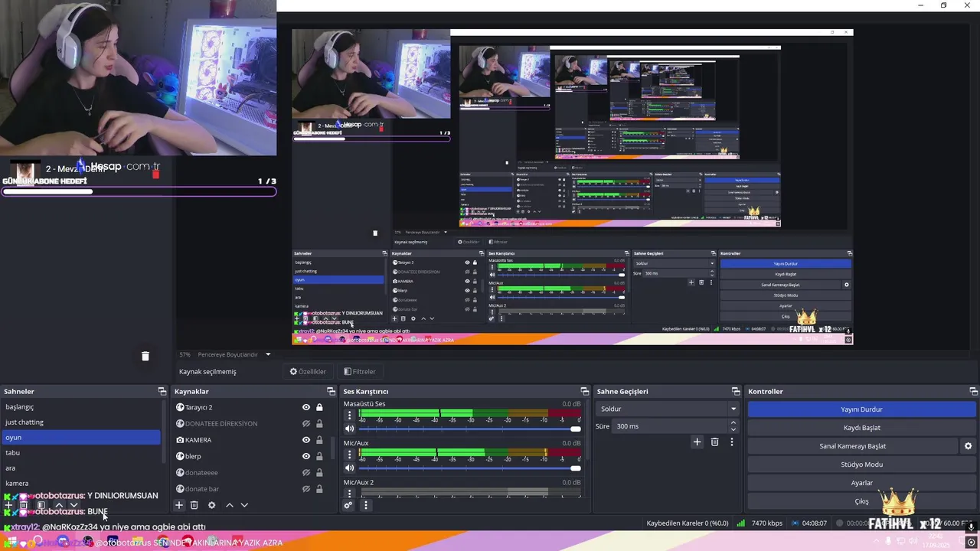Viewport: 980px width, 551px height.
Task: Move source up in Kaynaklar toolbar
Action: tap(229, 505)
